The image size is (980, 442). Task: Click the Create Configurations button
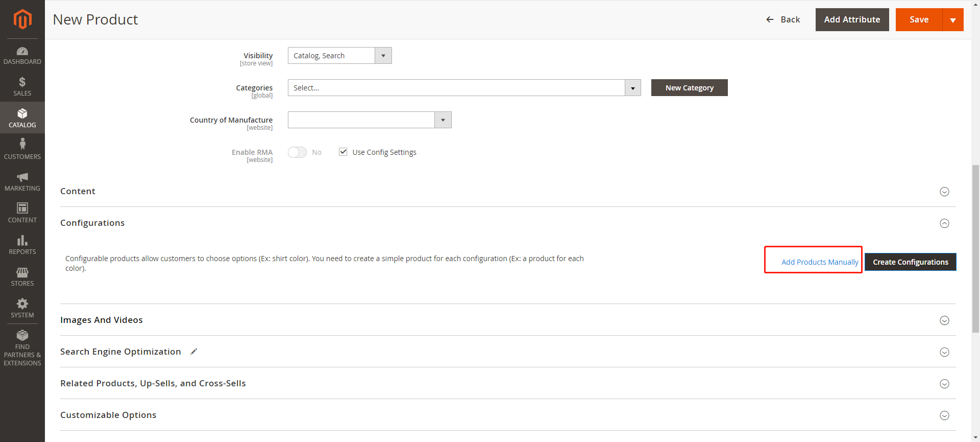pos(910,262)
